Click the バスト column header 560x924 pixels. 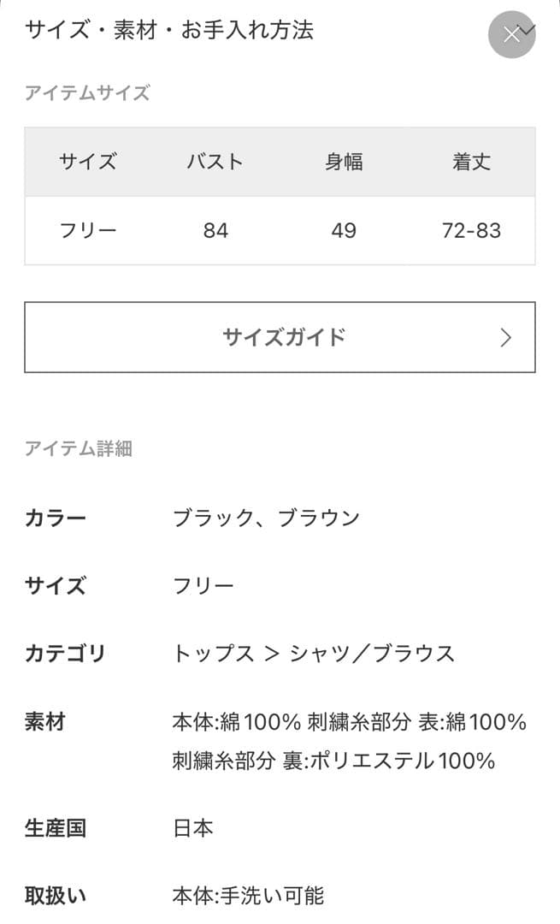pyautogui.click(x=216, y=163)
